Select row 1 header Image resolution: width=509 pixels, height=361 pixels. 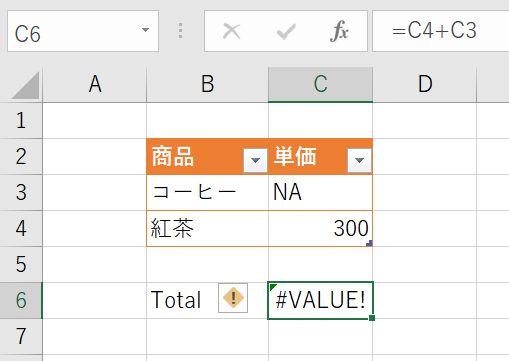point(21,121)
